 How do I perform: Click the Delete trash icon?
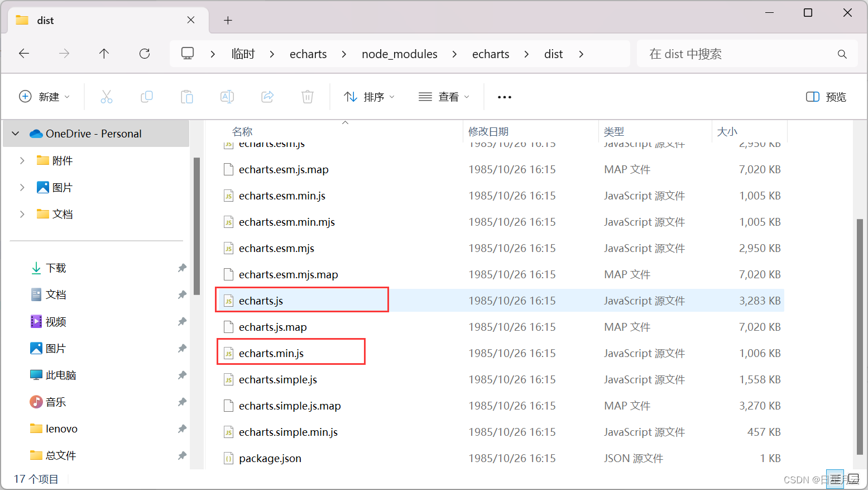click(x=308, y=97)
